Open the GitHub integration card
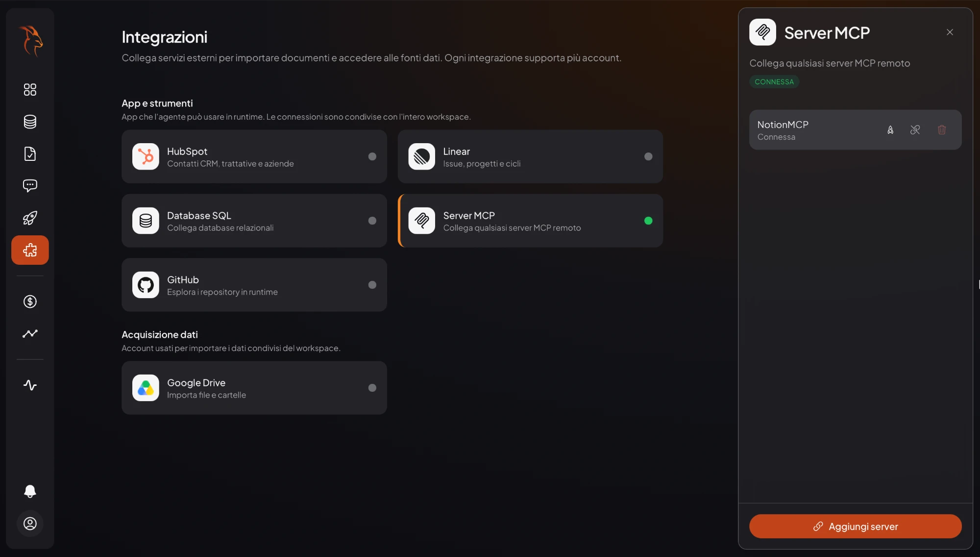 pyautogui.click(x=254, y=285)
